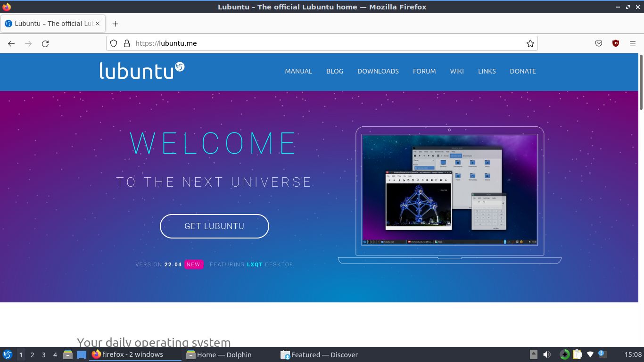Switch to virtual desktop 4
This screenshot has width=644, height=362.
click(55, 355)
